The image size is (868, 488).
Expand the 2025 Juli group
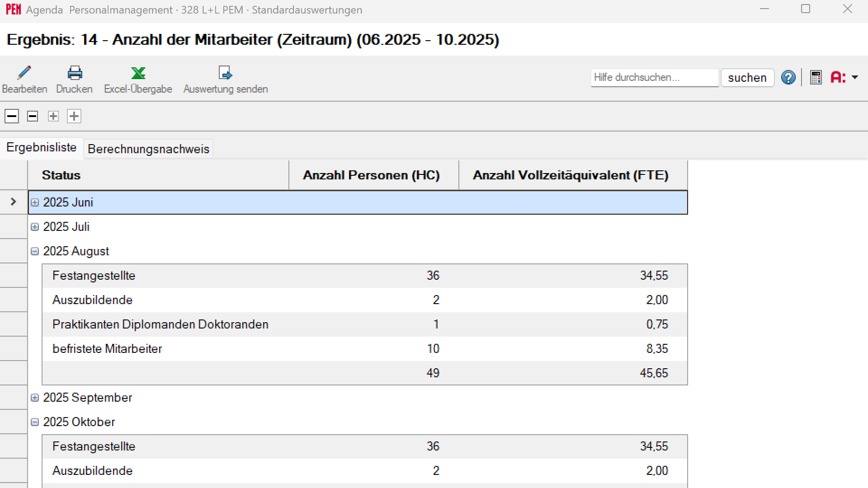pos(35,227)
